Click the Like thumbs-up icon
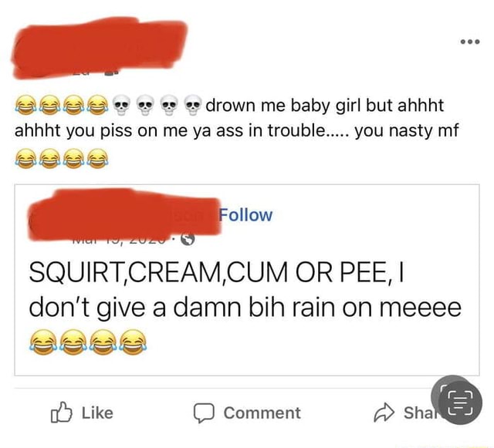Viewport: 494px width, 448px height. pos(61,412)
